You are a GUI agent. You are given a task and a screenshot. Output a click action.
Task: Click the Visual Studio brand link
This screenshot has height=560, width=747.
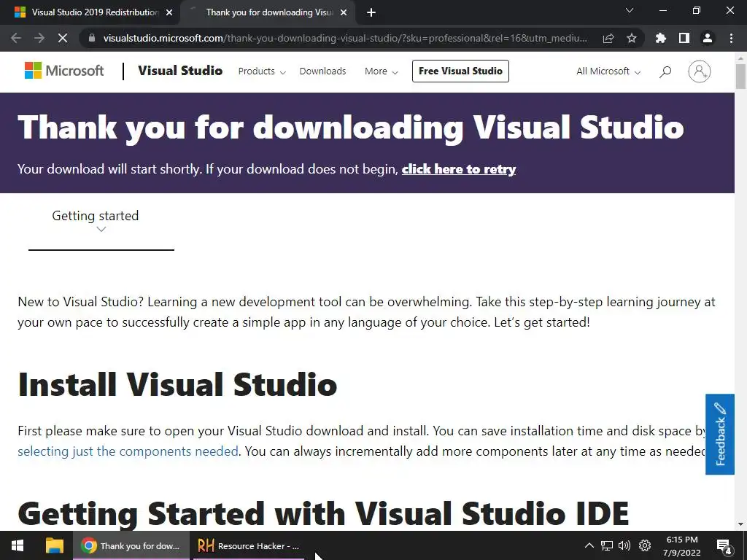(x=180, y=71)
